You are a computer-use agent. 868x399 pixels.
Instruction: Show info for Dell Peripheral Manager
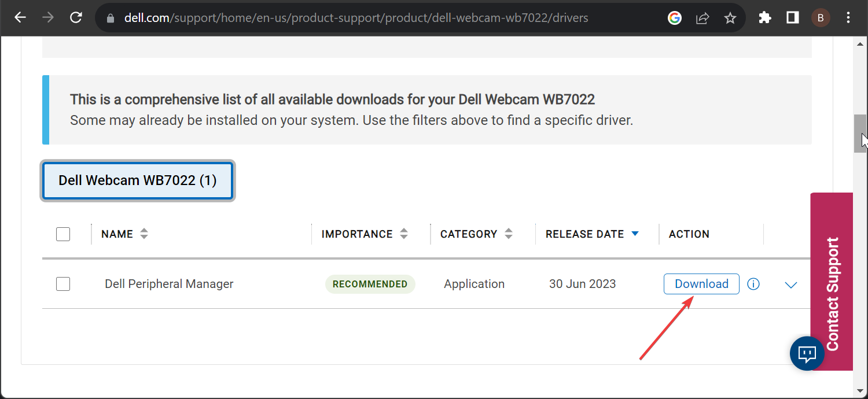coord(753,284)
